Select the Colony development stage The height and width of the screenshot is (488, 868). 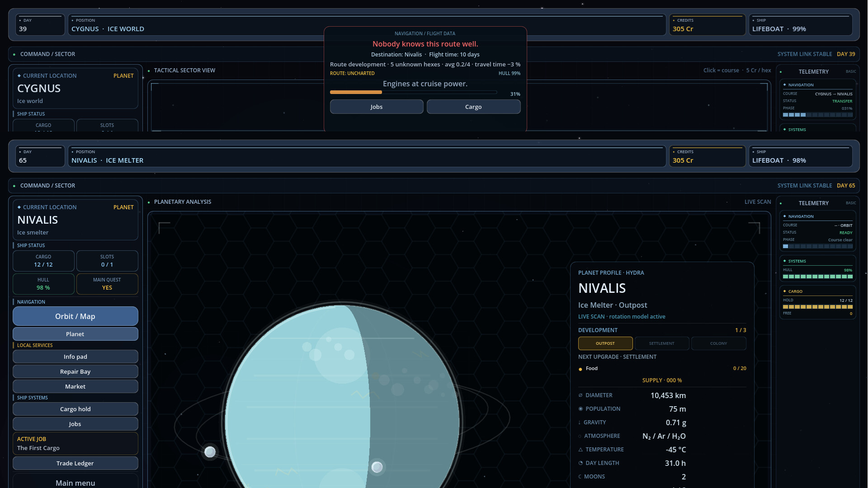tap(718, 343)
